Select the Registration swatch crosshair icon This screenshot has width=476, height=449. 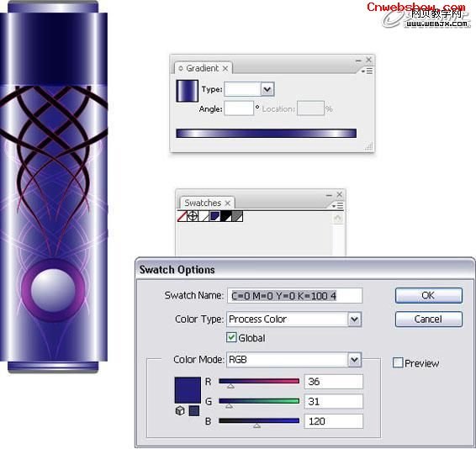pyautogui.click(x=193, y=216)
